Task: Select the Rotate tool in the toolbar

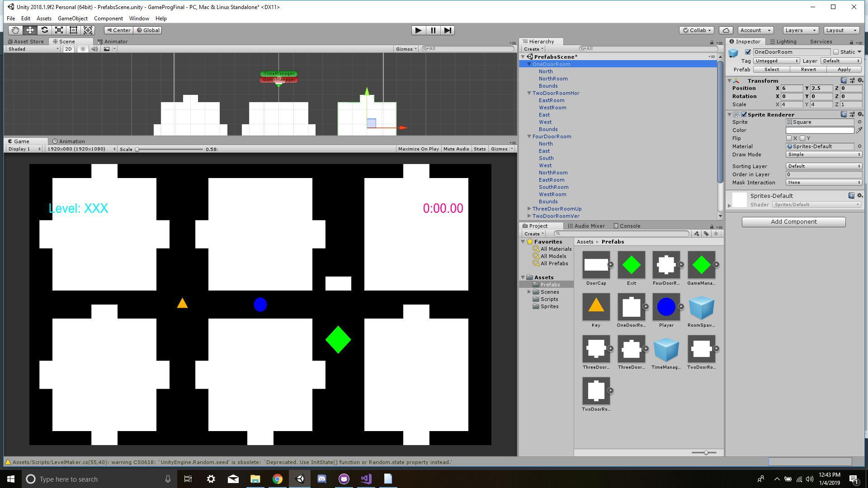Action: [45, 30]
